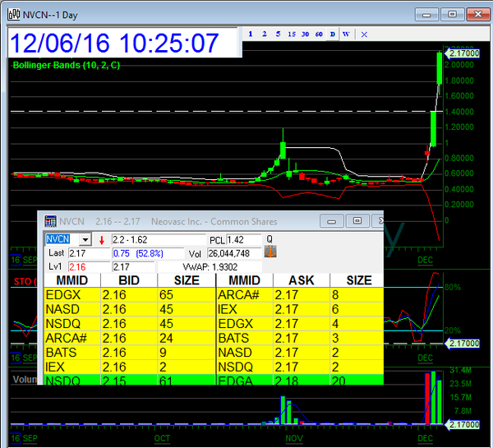Maximize the NVCN Level 2 window
The height and width of the screenshot is (448, 493).
[x=357, y=221]
